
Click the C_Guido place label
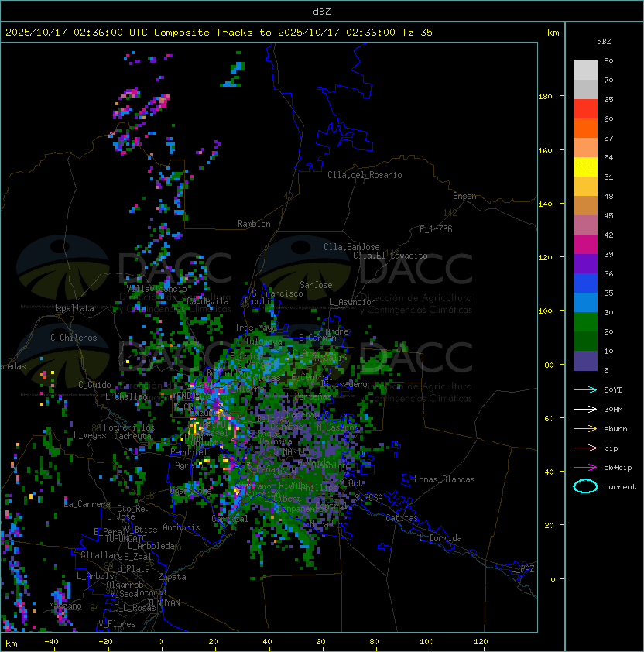94,385
